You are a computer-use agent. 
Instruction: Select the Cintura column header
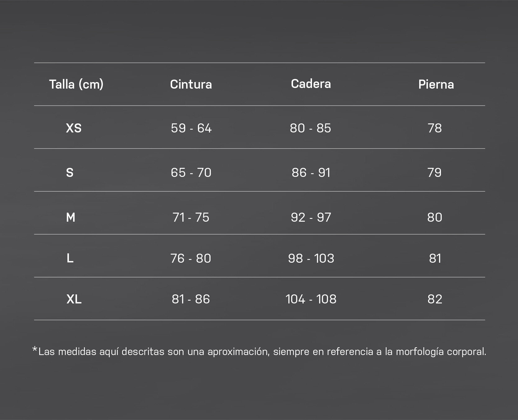[x=191, y=84]
